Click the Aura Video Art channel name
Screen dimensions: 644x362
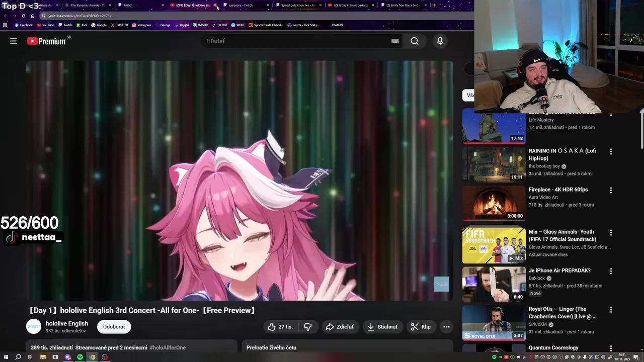[x=543, y=197]
